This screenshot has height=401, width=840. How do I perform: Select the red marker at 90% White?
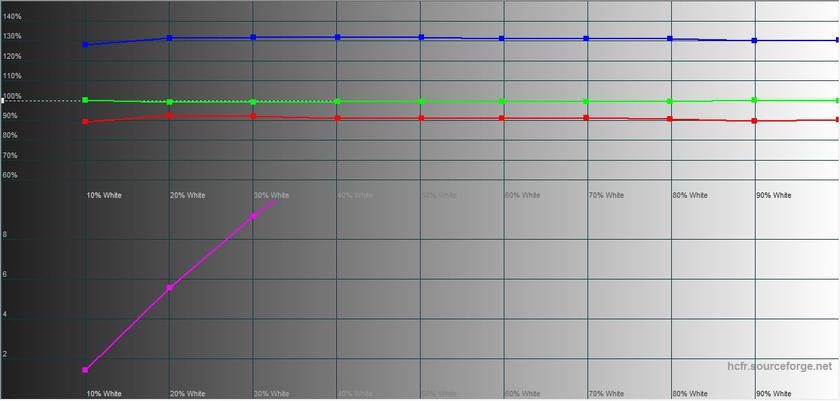(754, 121)
